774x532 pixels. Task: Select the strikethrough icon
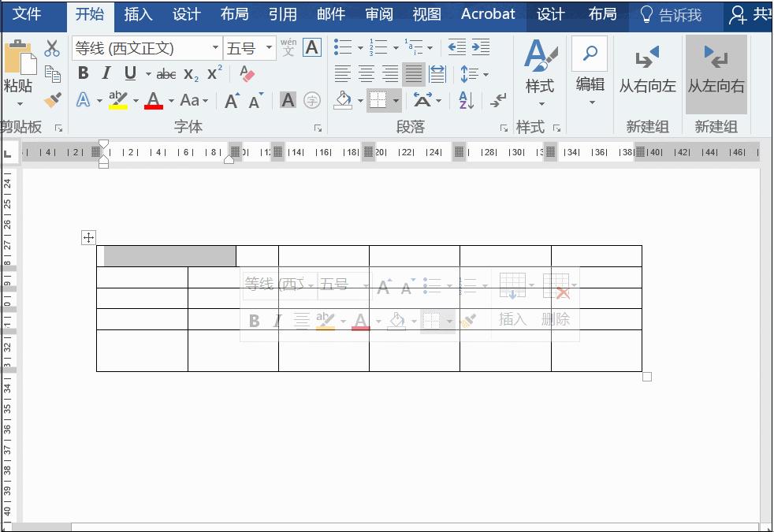pos(166,74)
